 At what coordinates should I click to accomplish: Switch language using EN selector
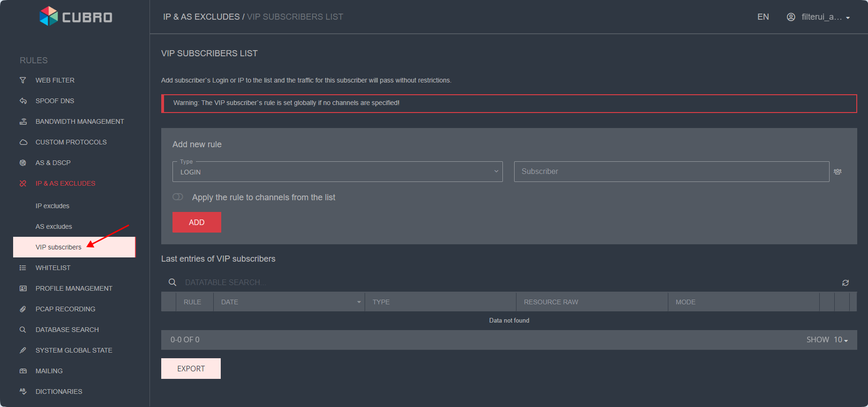763,17
